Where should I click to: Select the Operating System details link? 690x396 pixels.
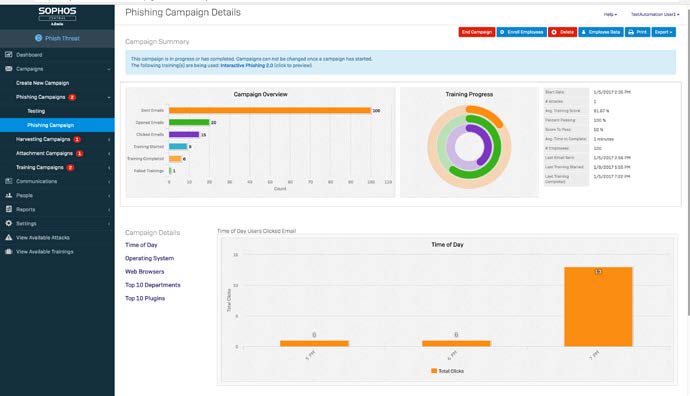pyautogui.click(x=149, y=258)
